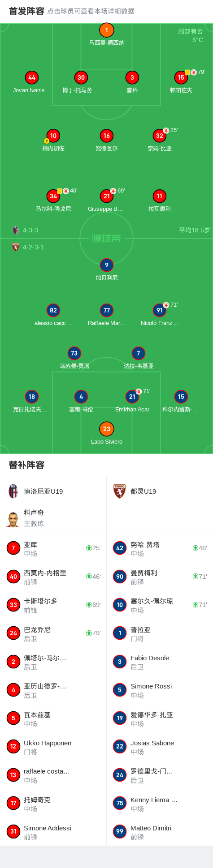Tap player 34 马尔科-隆戈尼 circle
This screenshot has width=213, height=868.
[x=53, y=196]
